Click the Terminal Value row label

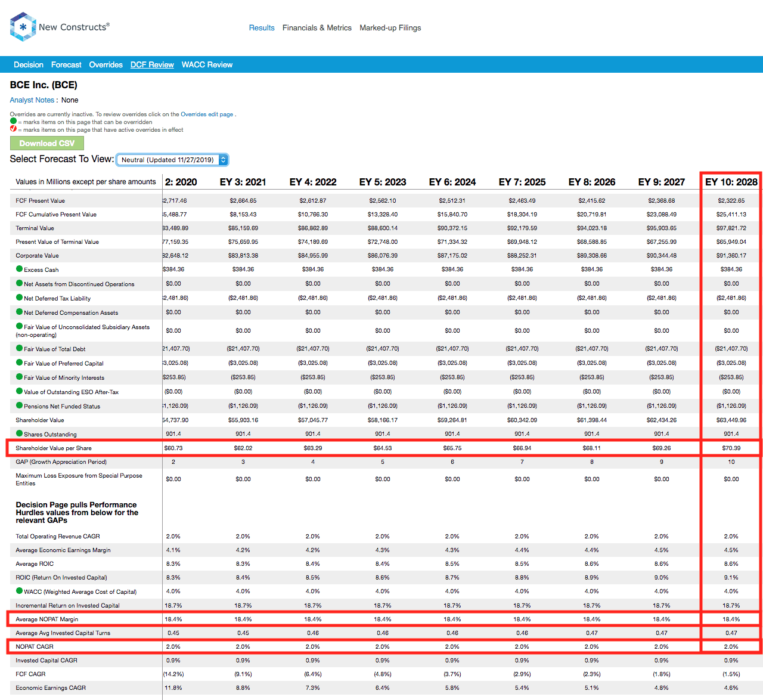[35, 228]
